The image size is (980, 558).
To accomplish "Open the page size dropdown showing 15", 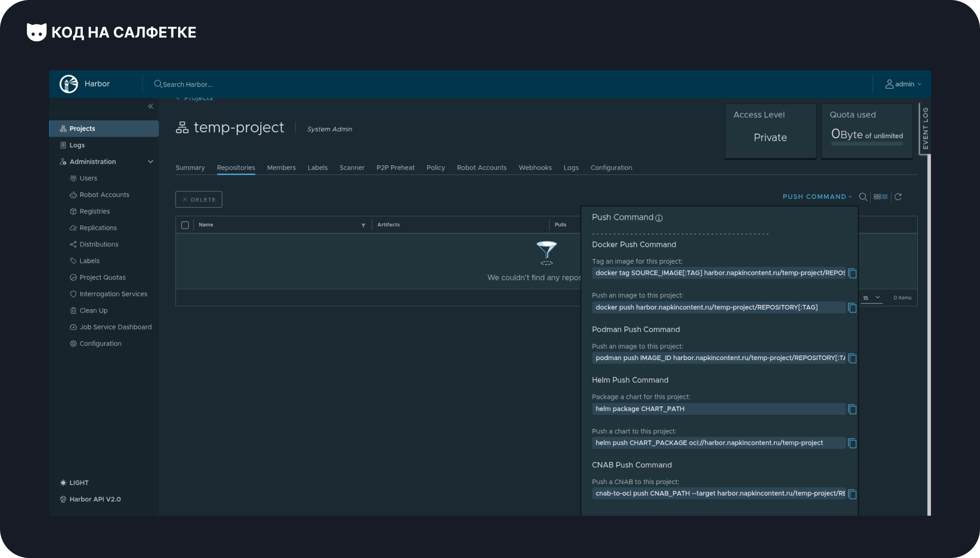I will point(871,298).
